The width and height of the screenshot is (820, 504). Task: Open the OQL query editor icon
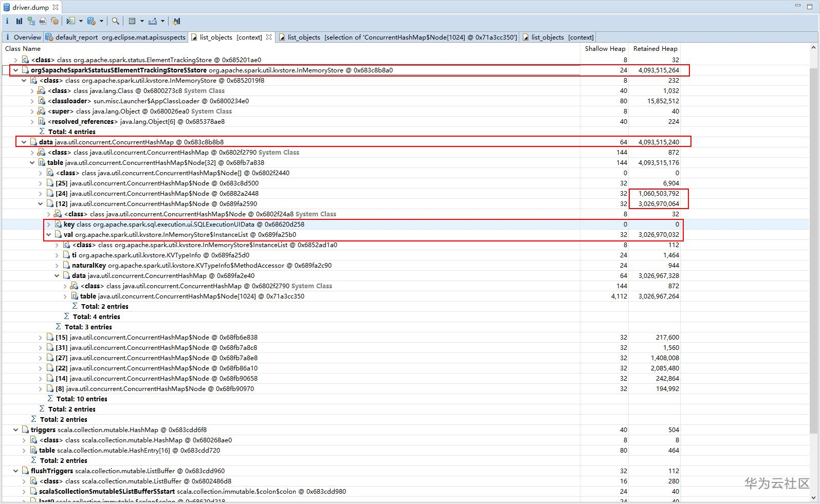tap(43, 21)
